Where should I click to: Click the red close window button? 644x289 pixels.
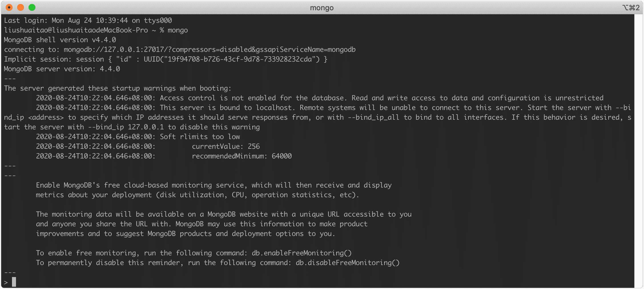9,7
